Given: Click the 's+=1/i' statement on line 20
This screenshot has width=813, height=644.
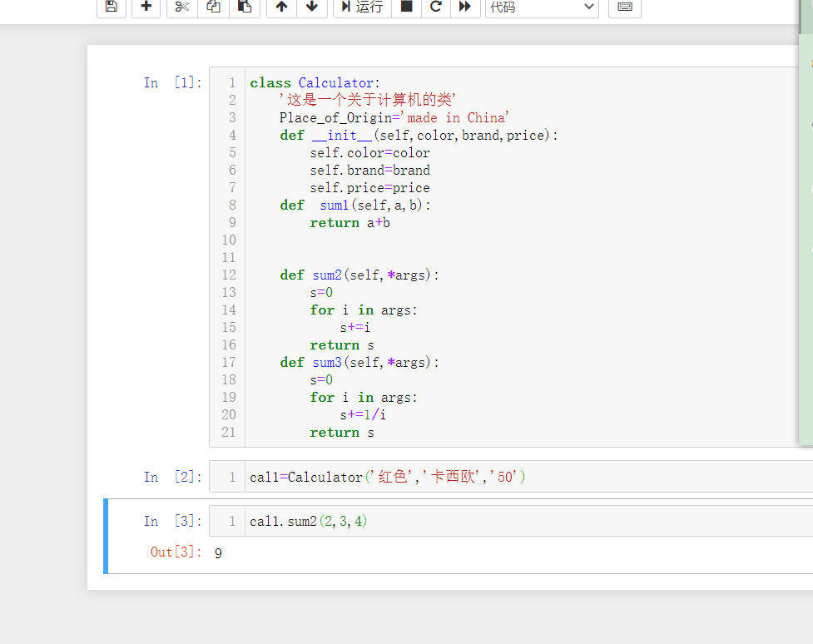Looking at the screenshot, I should click(363, 415).
